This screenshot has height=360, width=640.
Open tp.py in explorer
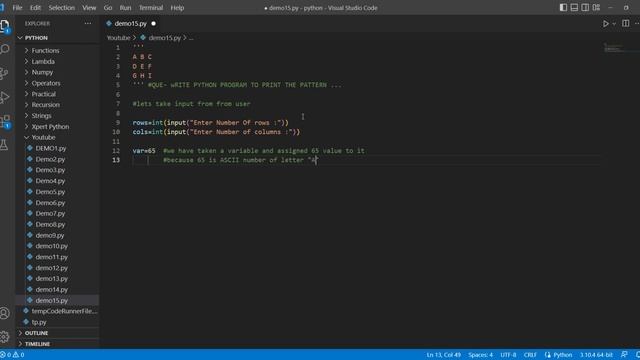pos(39,322)
